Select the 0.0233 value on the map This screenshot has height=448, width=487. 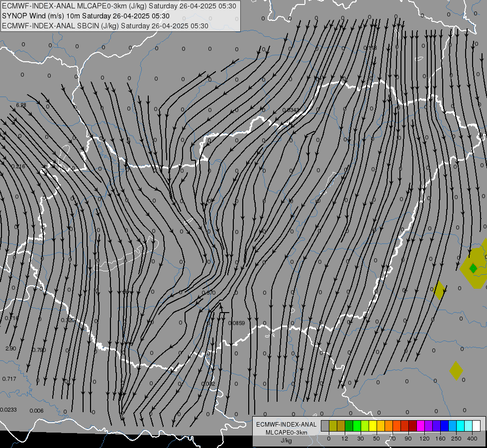coord(8,410)
